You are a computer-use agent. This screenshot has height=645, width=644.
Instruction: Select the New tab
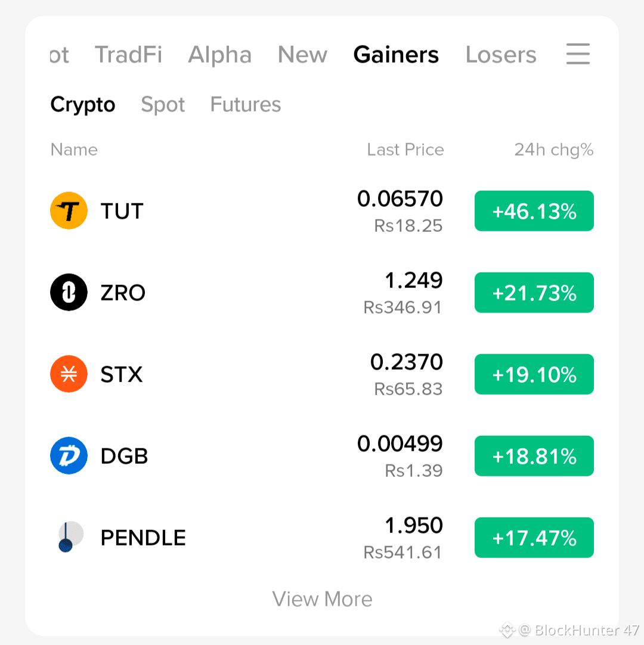click(x=302, y=55)
